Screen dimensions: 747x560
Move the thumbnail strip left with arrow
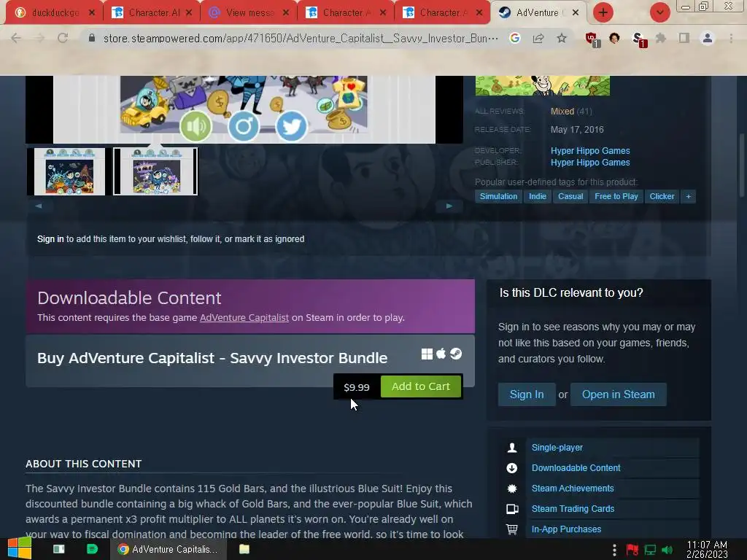coord(39,206)
